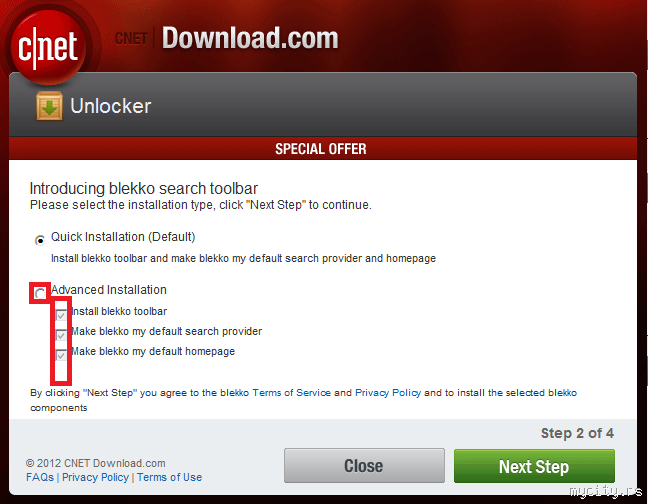Viewport: 648px width, 504px height.
Task: Open the footer Privacy Policy link
Action: pyautogui.click(x=95, y=477)
